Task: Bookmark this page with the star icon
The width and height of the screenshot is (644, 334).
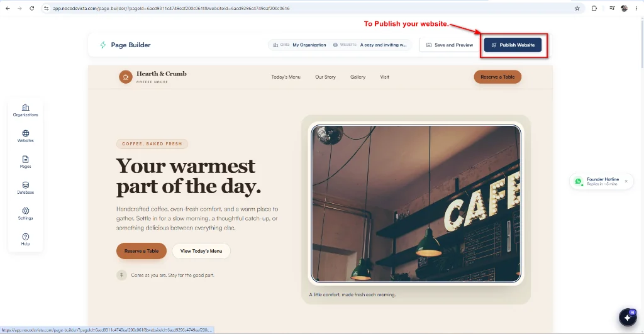Action: (x=577, y=8)
